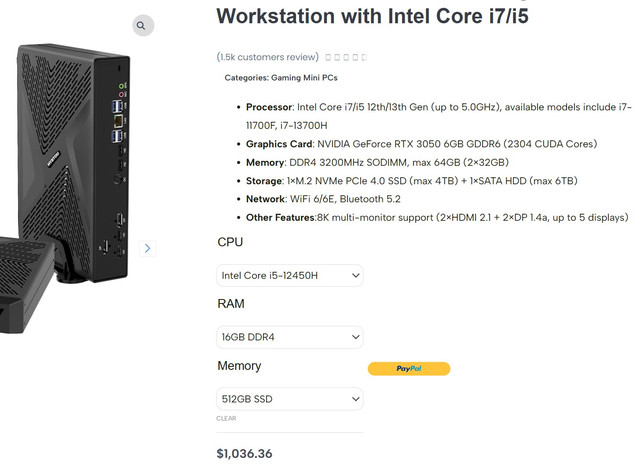Viewport: 640px width, 471px height.
Task: Click the Other Features specification line
Action: 437,218
